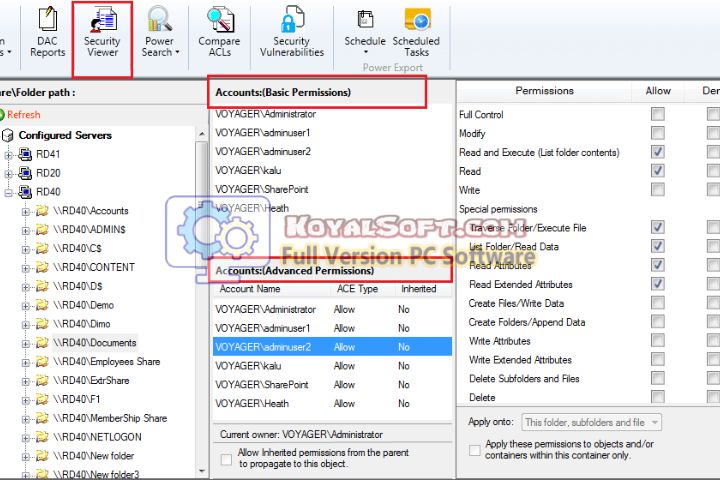The image size is (720, 480).
Task: Click the \\RD40\Dimo share folder icon
Action: tap(42, 324)
